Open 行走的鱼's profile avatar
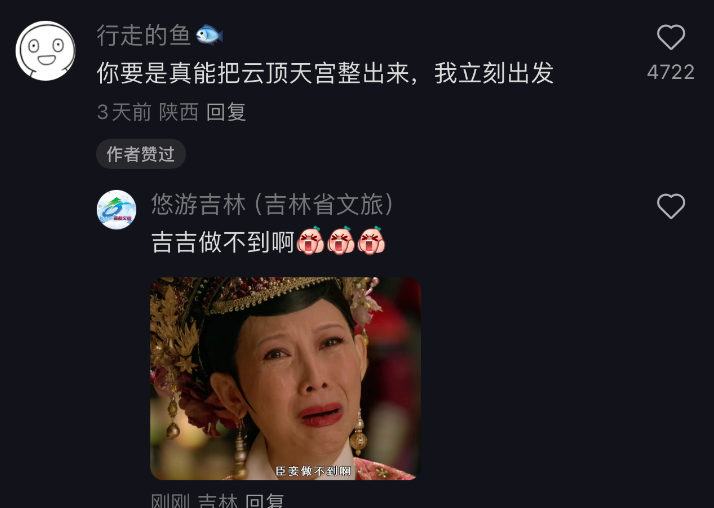714x508 pixels. click(x=46, y=51)
